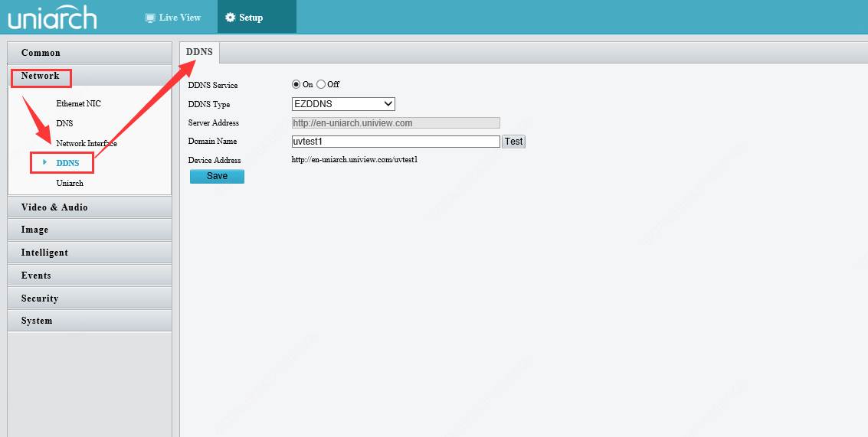Click the Domain Name label
The image size is (868, 437).
coord(212,141)
